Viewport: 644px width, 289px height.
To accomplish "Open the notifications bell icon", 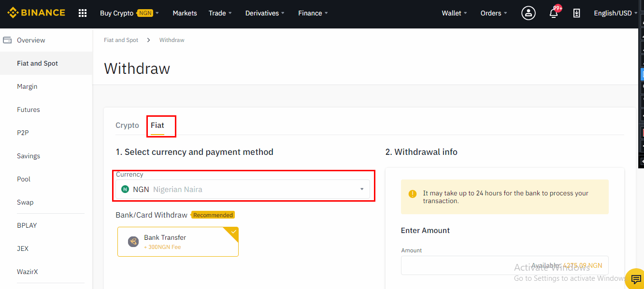I will 554,13.
